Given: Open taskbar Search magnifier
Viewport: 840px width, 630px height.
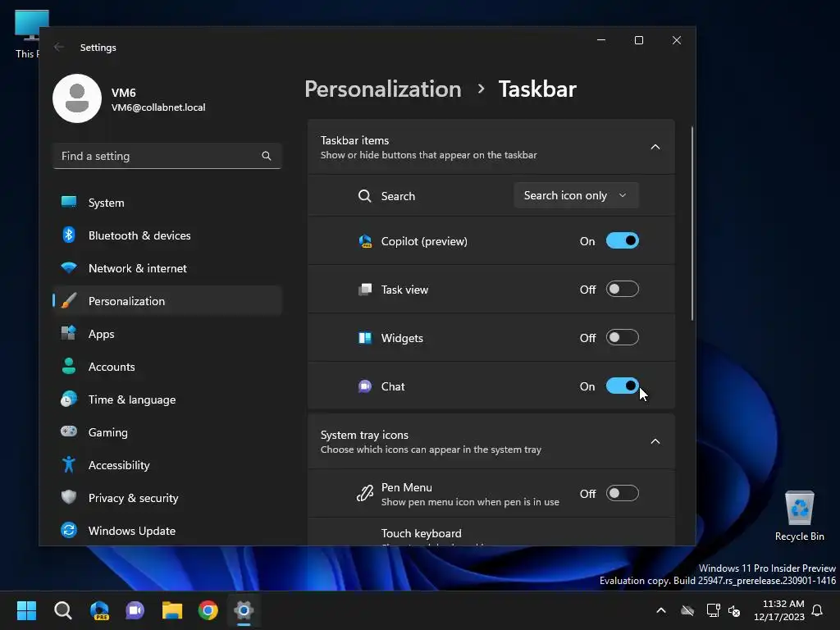Looking at the screenshot, I should click(62, 610).
